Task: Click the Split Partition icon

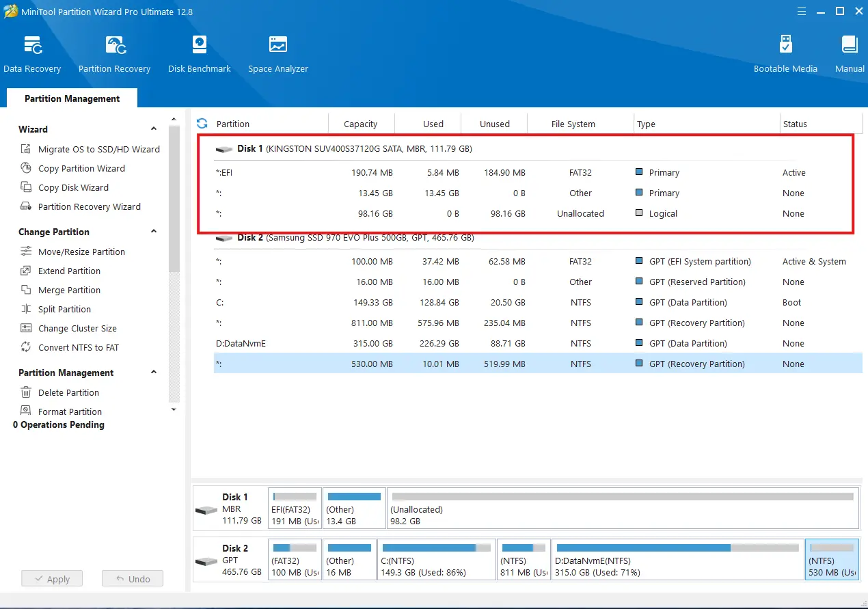Action: coord(26,309)
